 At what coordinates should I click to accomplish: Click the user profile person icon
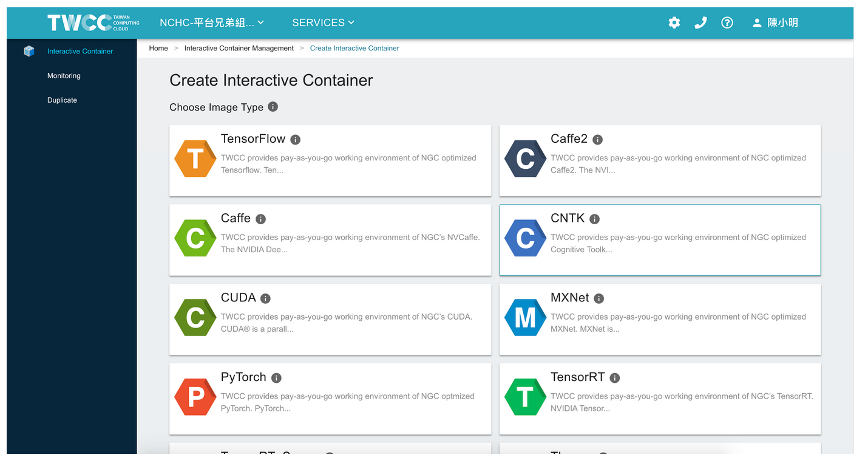click(x=756, y=23)
